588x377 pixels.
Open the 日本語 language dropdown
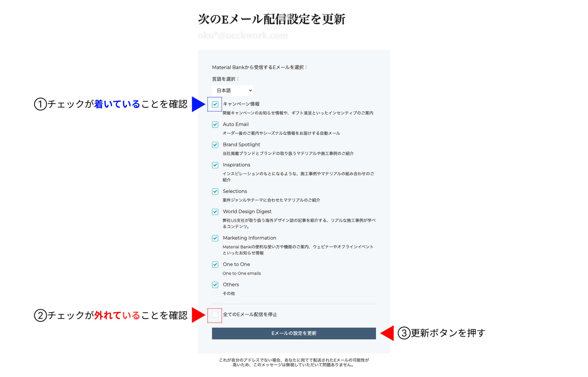[x=232, y=90]
